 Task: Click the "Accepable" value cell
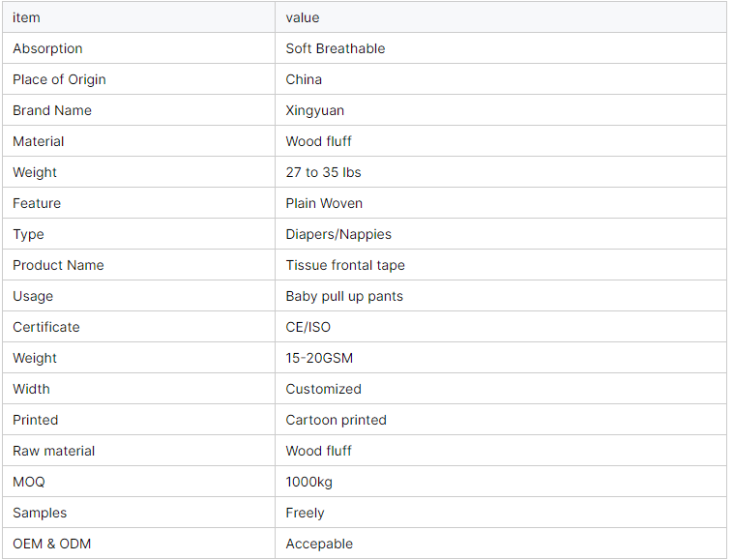pos(319,544)
